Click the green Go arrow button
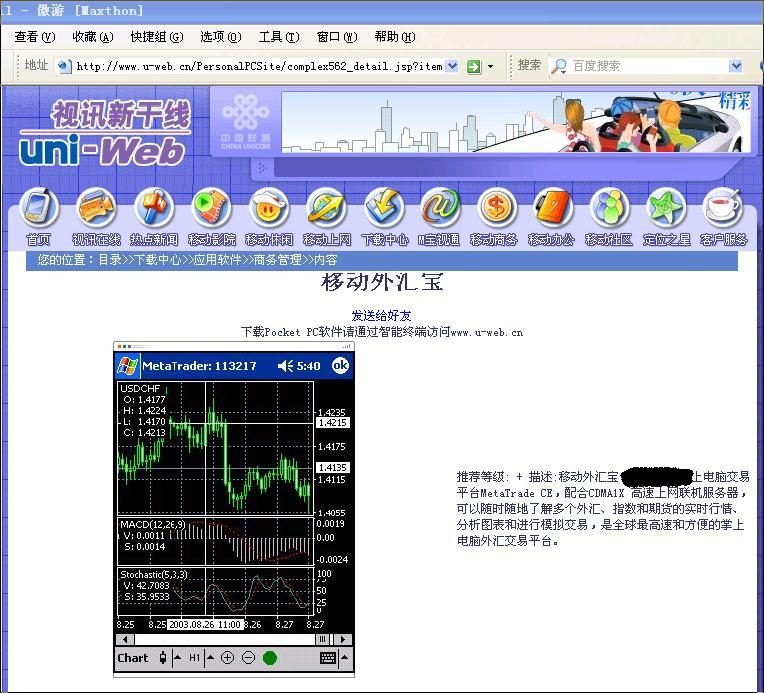 click(474, 66)
